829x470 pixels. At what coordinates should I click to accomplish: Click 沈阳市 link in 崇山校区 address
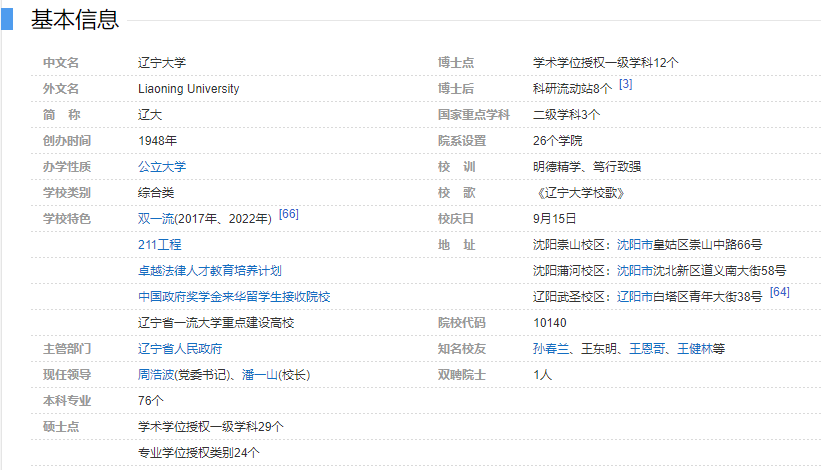pos(634,245)
